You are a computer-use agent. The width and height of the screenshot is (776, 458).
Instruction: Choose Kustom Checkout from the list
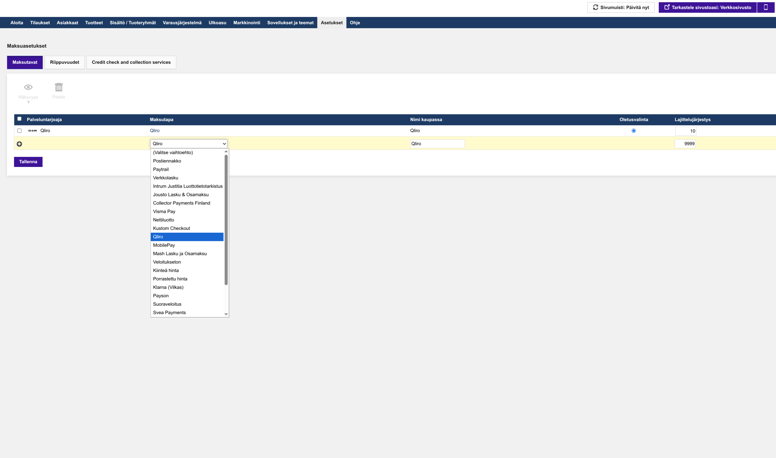point(187,228)
